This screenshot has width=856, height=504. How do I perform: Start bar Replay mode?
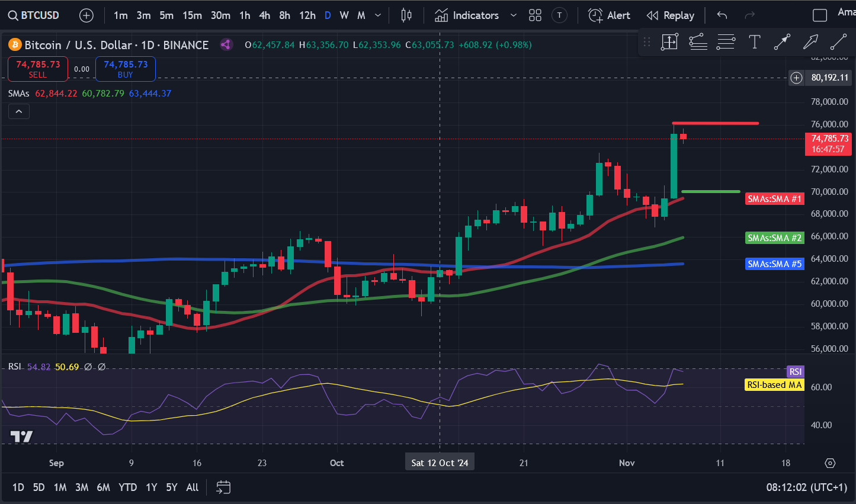coord(671,15)
